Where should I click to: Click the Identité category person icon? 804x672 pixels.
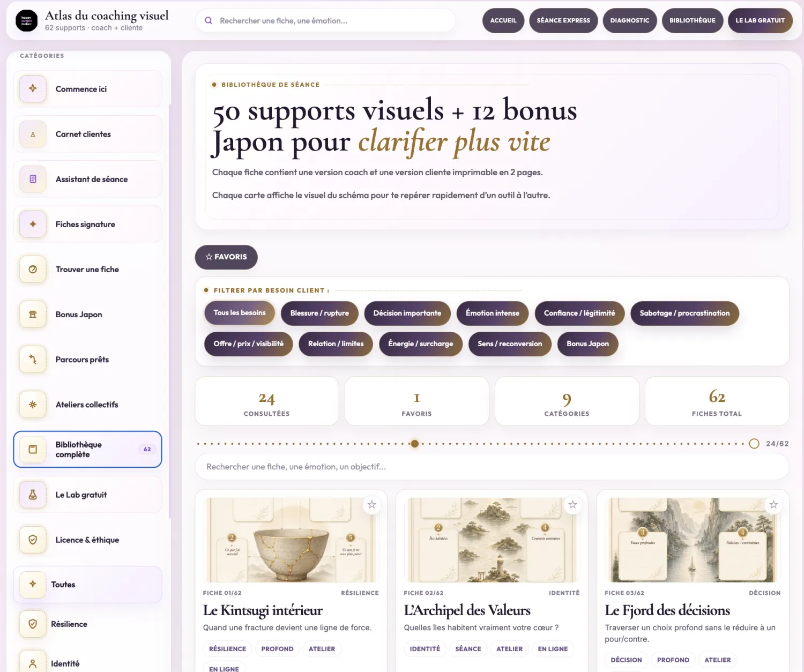pos(33,663)
